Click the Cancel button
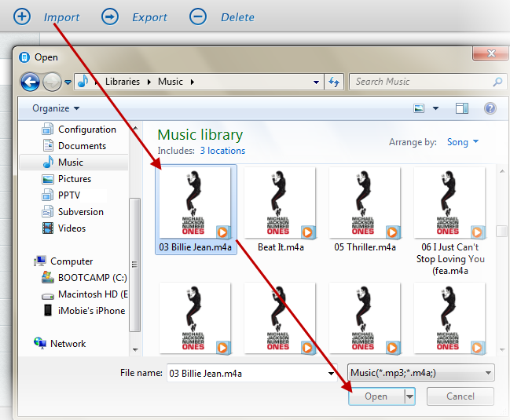The height and width of the screenshot is (420, 510). tap(460, 396)
